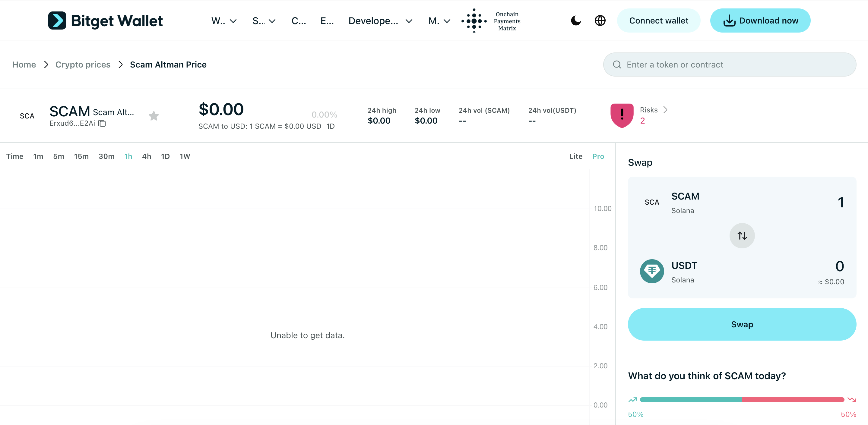
Task: Click the SCA icon in the swap panel
Action: click(652, 202)
